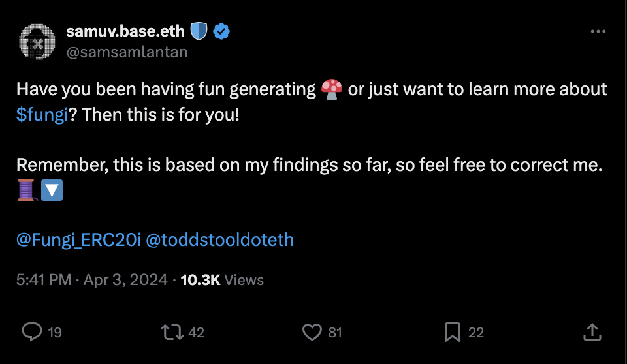Click the blue down-arrow emoji
The image size is (627, 364).
pos(52,191)
